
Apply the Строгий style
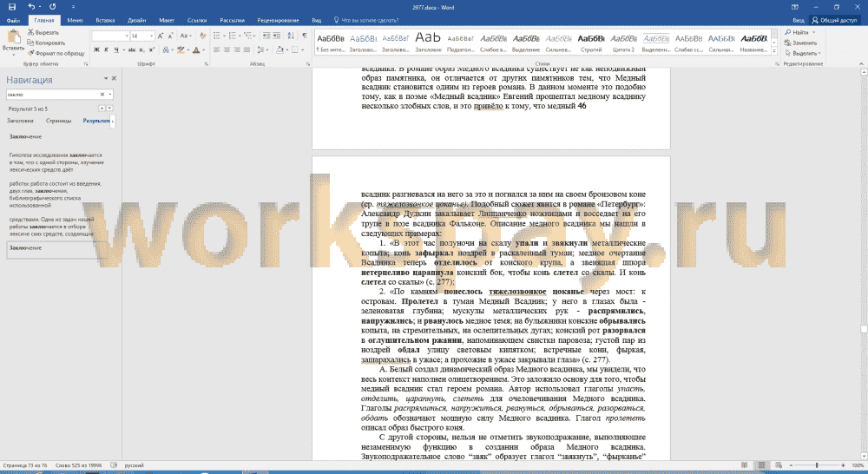pyautogui.click(x=591, y=43)
